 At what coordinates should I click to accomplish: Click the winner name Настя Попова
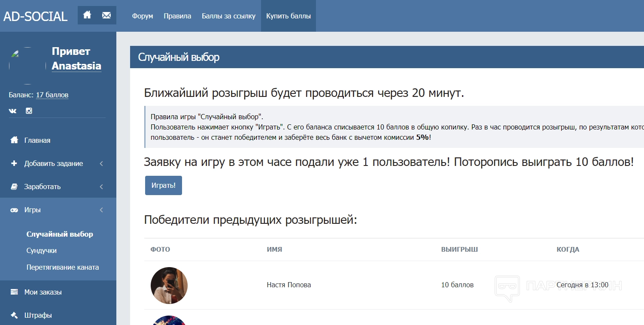pyautogui.click(x=289, y=285)
